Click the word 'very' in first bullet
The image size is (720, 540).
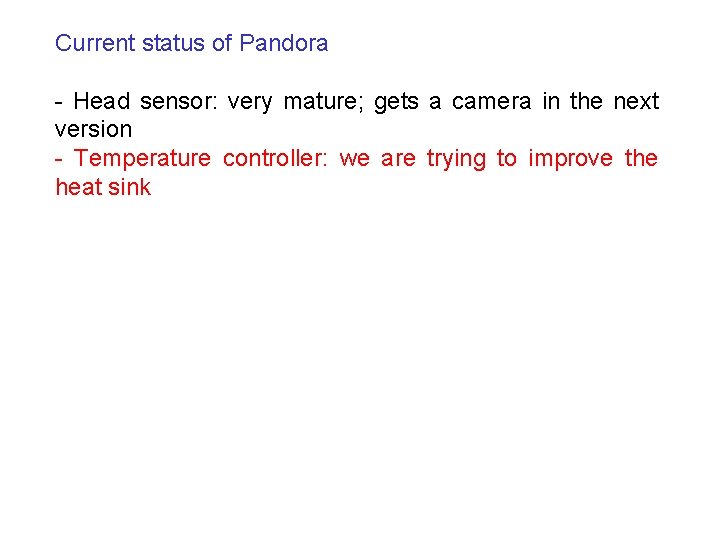coord(250,103)
